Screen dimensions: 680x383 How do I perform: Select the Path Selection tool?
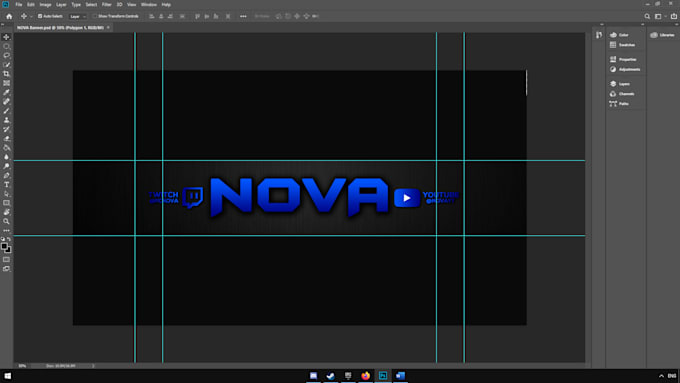6,194
